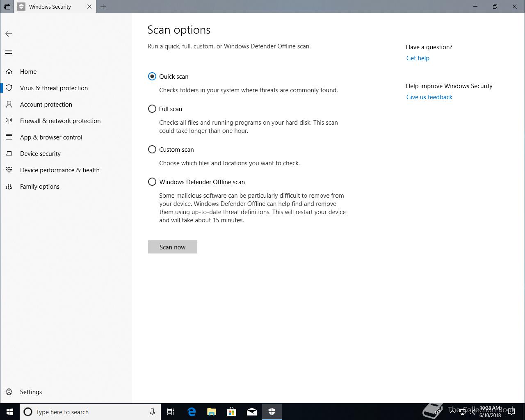Show hidden tray icons chevron
Screen dimensions: 525x420
point(452,412)
